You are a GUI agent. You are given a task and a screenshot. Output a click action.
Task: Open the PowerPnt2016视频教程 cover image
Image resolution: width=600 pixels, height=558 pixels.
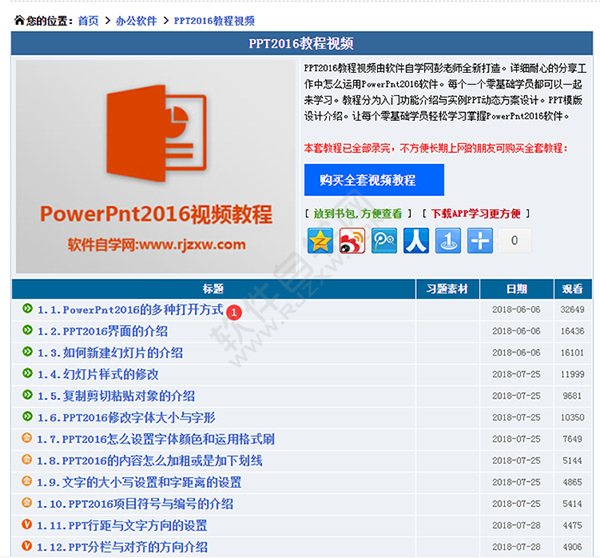(x=156, y=166)
